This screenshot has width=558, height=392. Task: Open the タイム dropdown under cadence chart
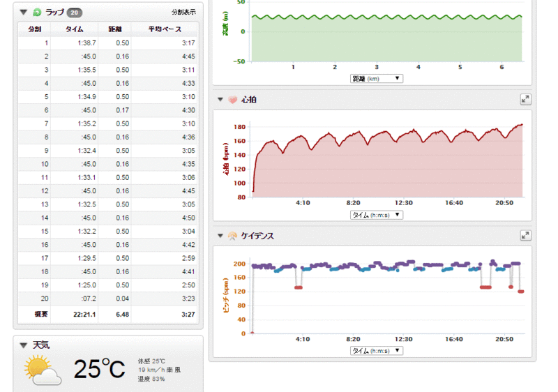pyautogui.click(x=376, y=351)
